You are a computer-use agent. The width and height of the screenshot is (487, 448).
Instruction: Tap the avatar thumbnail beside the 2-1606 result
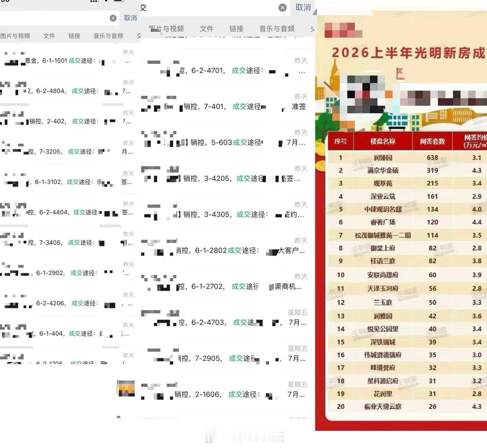coord(126,388)
